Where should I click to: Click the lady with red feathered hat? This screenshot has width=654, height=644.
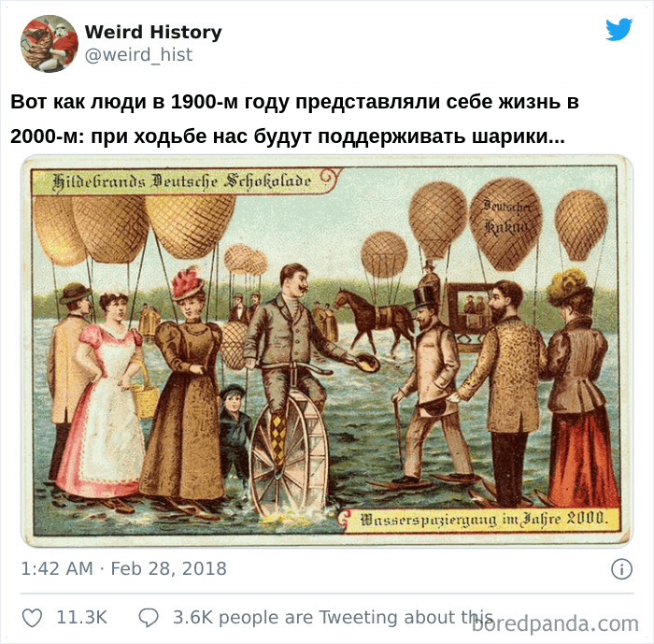[183, 384]
